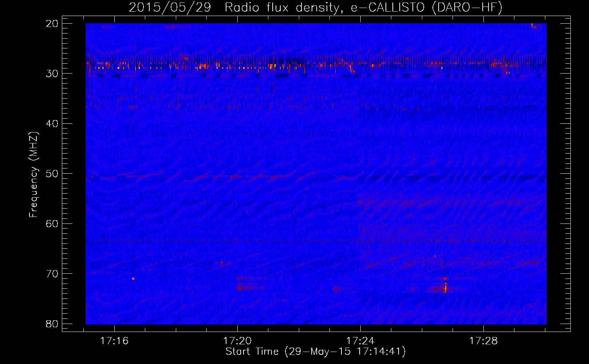Click the 'Start Time (29-May-15 17:14:41)' label

click(316, 352)
